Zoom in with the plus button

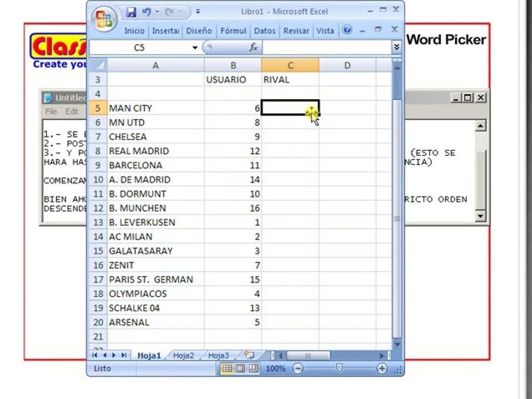click(382, 369)
